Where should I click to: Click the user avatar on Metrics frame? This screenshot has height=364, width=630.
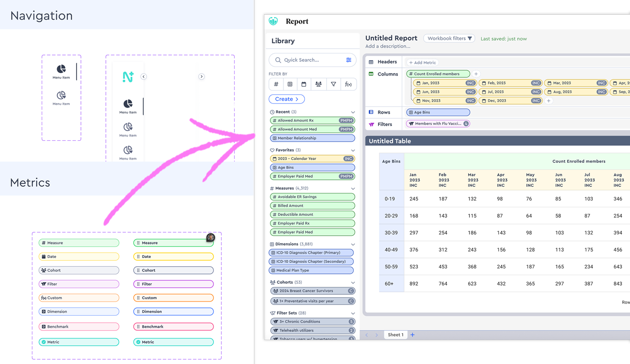coord(210,237)
